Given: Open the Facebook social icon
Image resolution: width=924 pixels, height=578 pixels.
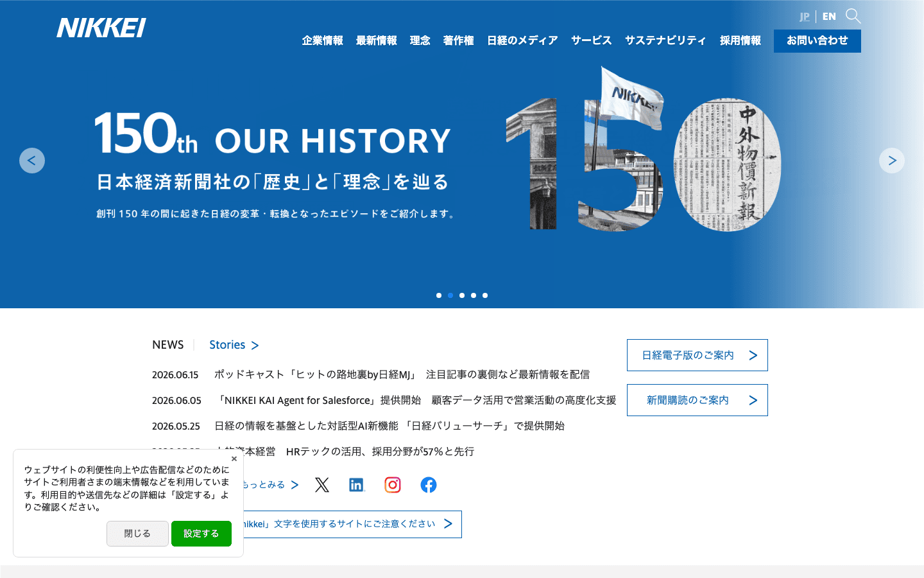Looking at the screenshot, I should 429,485.
